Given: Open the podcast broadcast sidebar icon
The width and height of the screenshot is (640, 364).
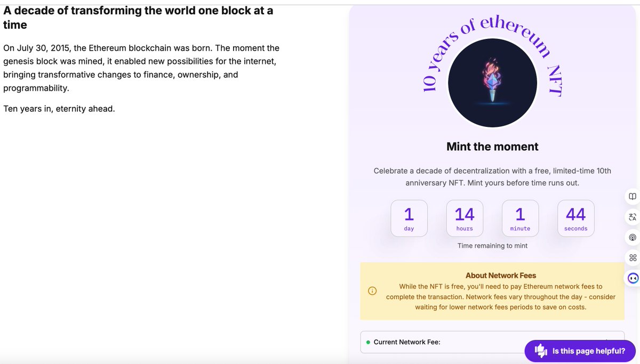Looking at the screenshot, I should (x=633, y=237).
